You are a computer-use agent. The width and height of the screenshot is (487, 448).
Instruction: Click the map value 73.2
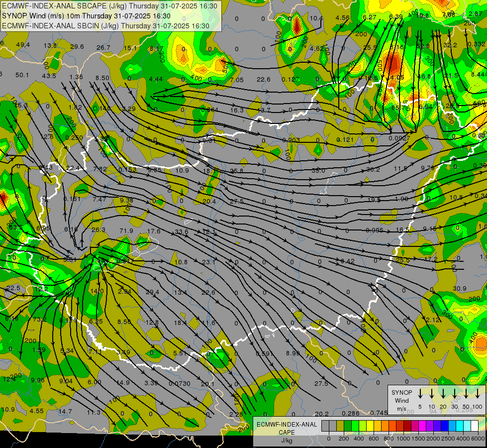tap(40, 319)
